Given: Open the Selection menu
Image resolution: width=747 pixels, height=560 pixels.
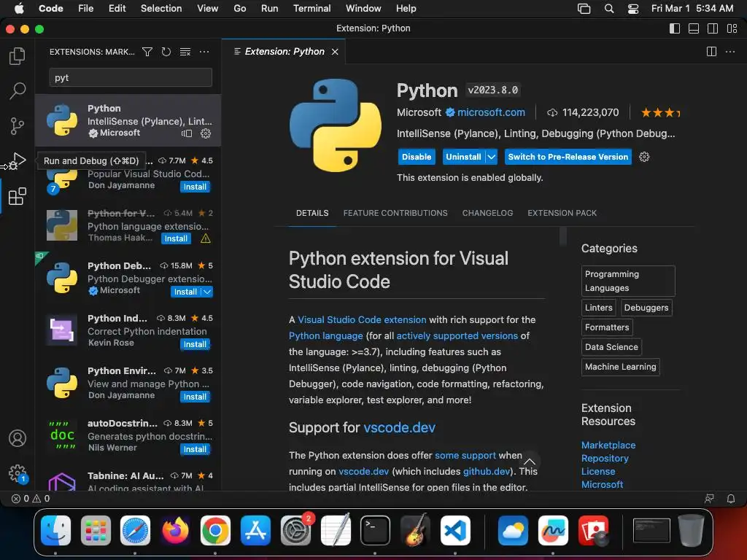Looking at the screenshot, I should click(x=161, y=9).
